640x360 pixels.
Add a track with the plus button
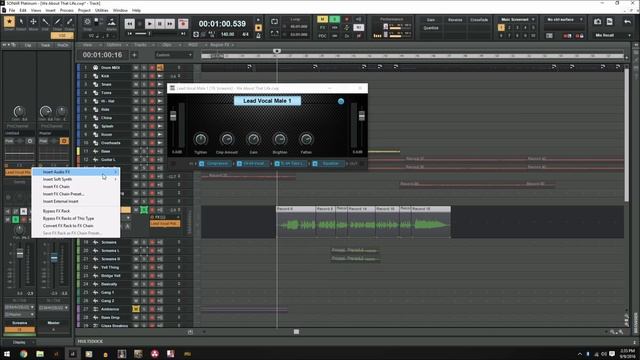[134, 55]
